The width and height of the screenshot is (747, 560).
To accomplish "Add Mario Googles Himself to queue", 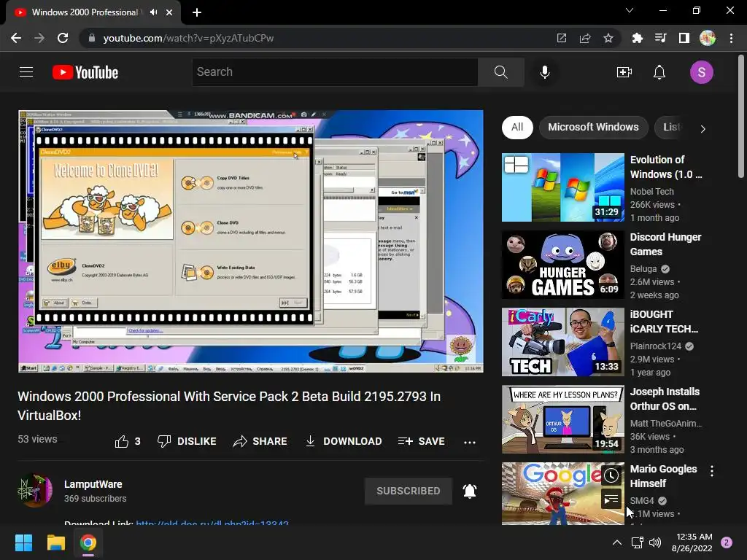I will (611, 499).
